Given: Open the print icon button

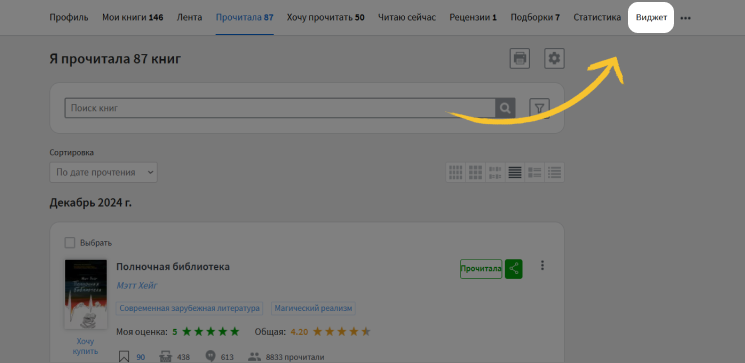Looking at the screenshot, I should pyautogui.click(x=520, y=58).
